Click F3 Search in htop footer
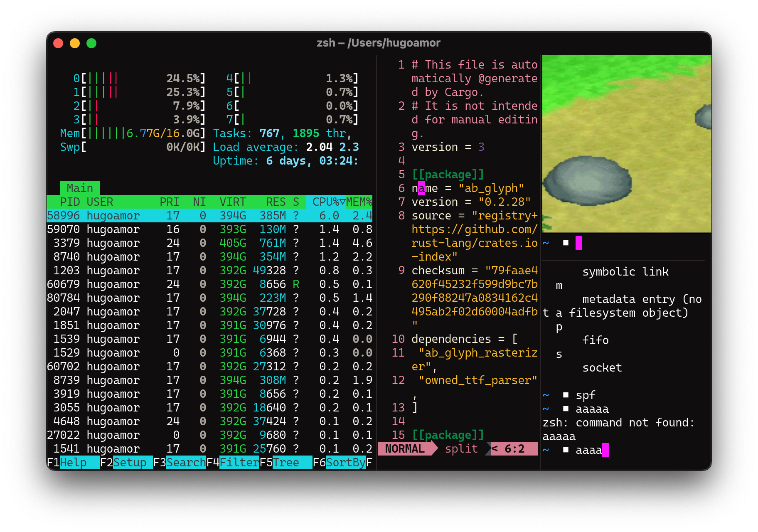758x532 pixels. pos(180,462)
